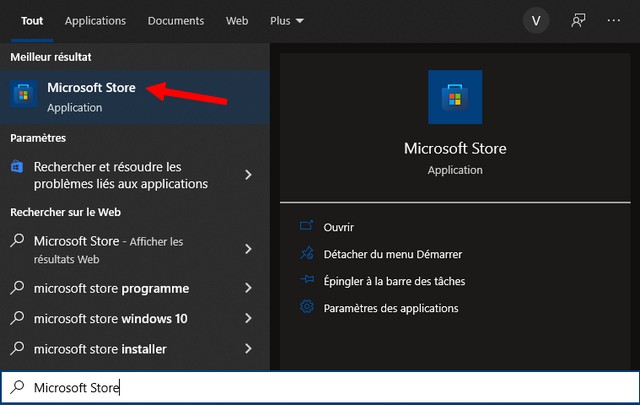Expand arrow for 'microsoft store windows 10'

248,318
